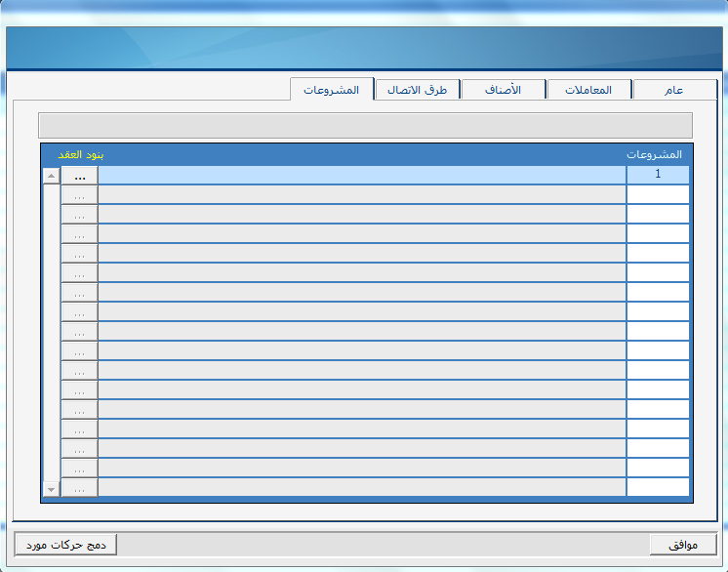
Task: Switch to the عام tab
Action: tap(674, 90)
